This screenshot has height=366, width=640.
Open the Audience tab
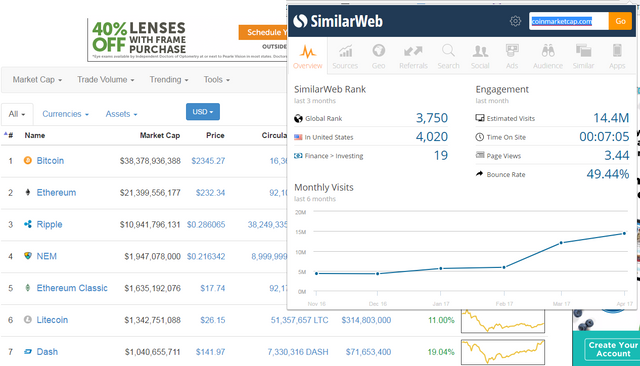pyautogui.click(x=548, y=56)
